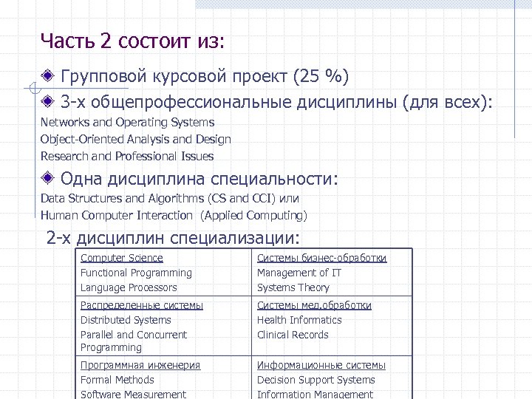The image size is (532, 399).
Task: Open the underlined 'Computer Science' heading
Action: [121, 258]
